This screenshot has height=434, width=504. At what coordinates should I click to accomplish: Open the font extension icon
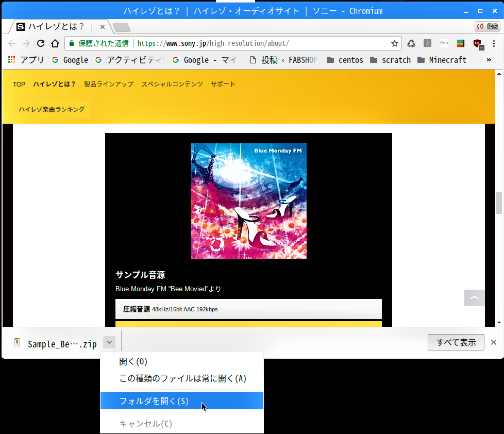[444, 43]
